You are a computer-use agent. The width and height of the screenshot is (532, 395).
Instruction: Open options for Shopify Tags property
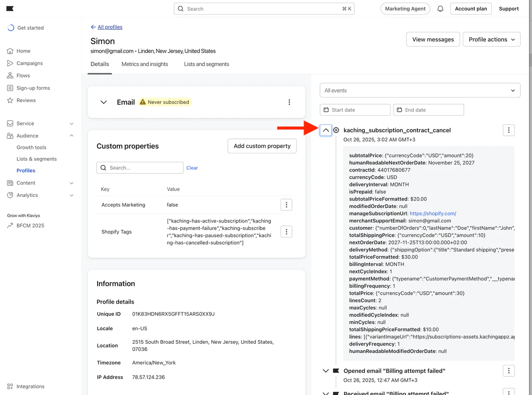coord(286,231)
